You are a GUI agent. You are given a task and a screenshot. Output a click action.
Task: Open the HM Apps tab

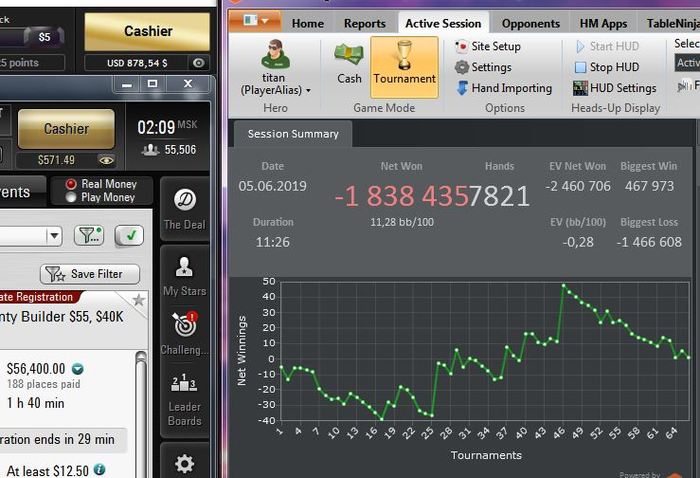pos(604,24)
